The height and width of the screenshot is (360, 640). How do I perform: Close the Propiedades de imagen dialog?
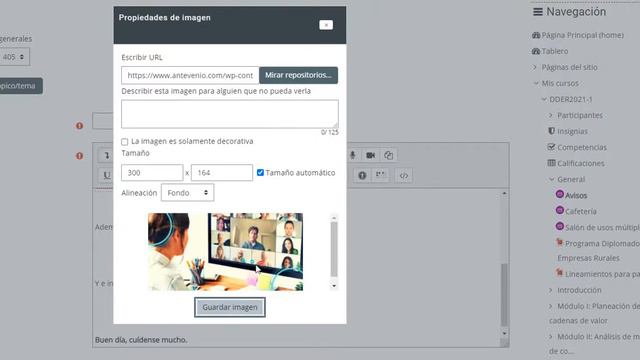click(326, 25)
